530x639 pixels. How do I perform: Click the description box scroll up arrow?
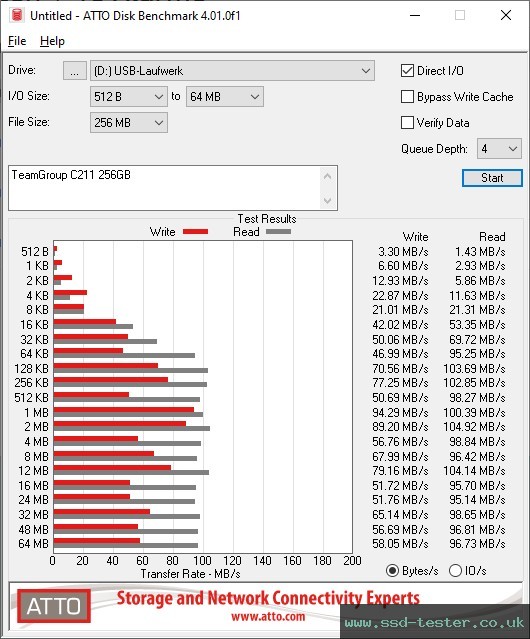click(x=328, y=176)
